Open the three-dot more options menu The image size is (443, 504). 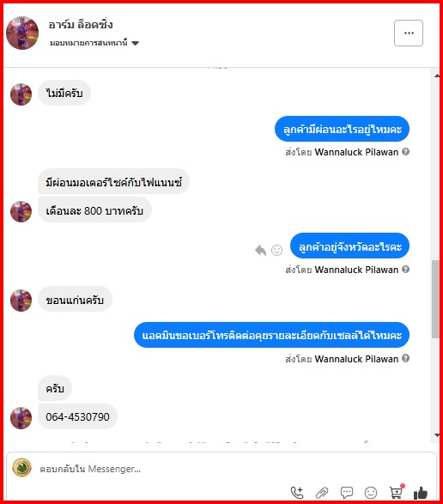[409, 33]
